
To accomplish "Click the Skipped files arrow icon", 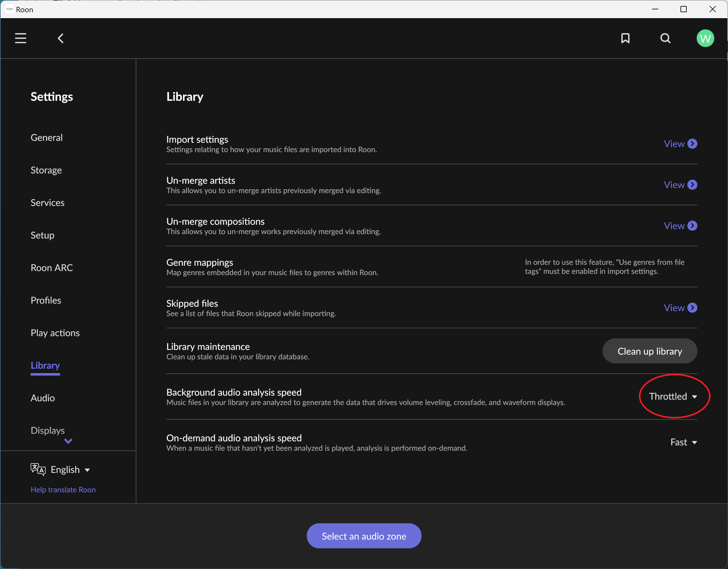I will click(692, 308).
